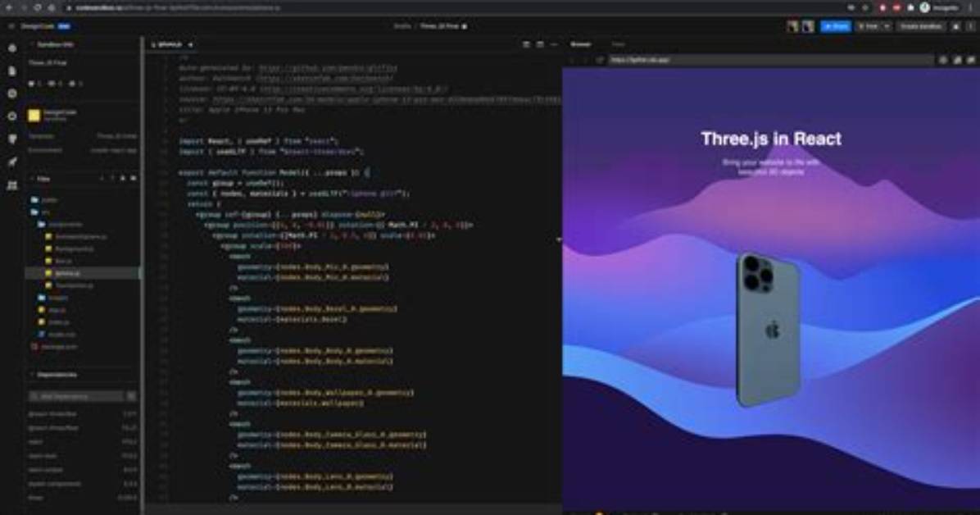Screen dimensions: 980x515
Task: Open AnimatedSphere.js file
Action: (x=75, y=236)
